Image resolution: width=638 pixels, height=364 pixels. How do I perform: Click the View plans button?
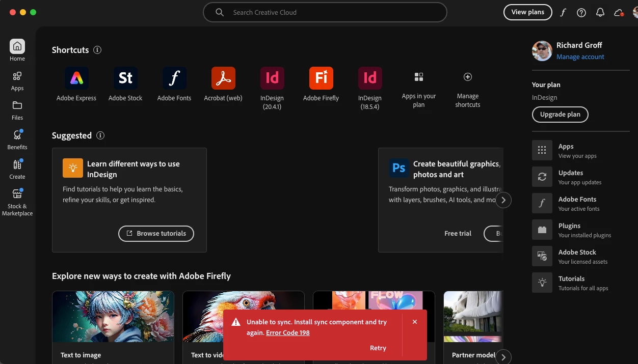tap(528, 12)
